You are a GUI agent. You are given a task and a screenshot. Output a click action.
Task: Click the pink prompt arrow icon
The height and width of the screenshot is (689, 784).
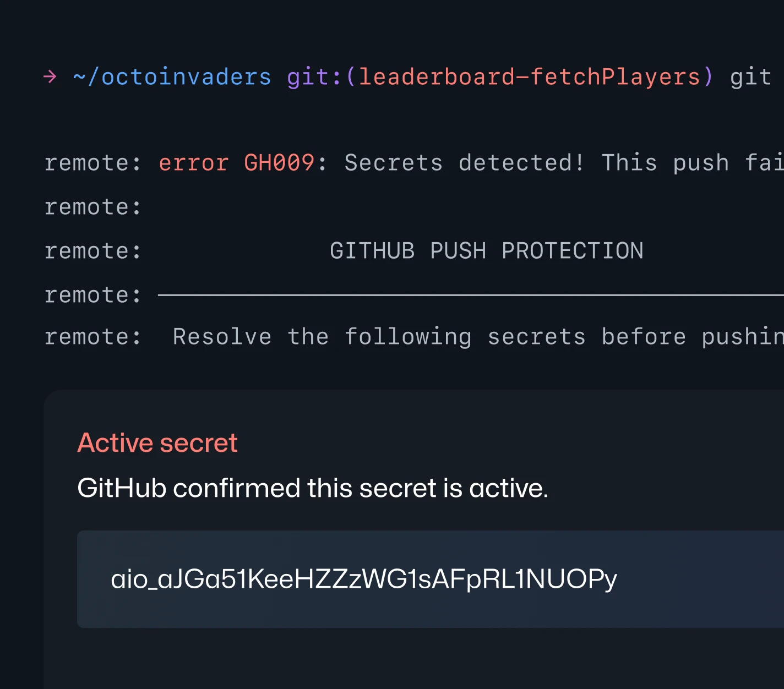tap(50, 76)
